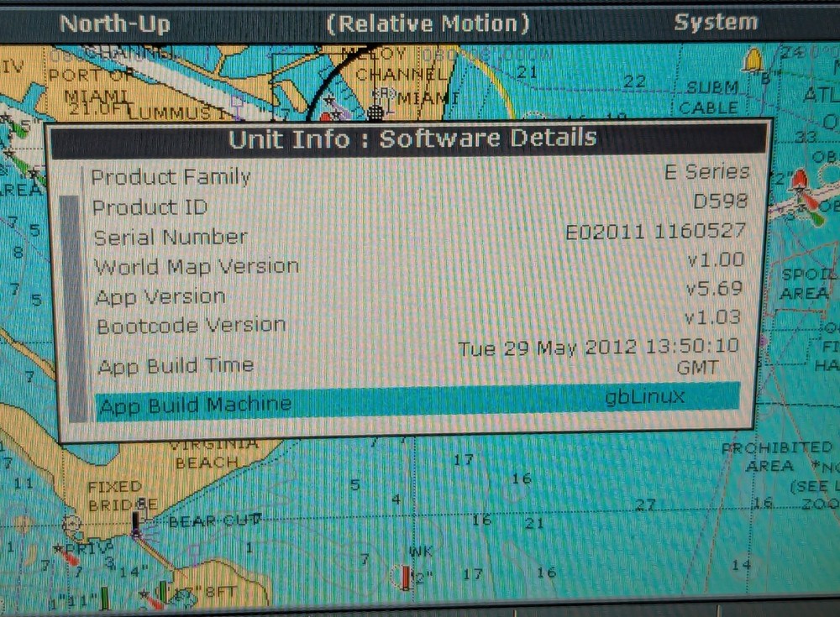
Task: Select the North-Up orientation label
Action: [114, 24]
